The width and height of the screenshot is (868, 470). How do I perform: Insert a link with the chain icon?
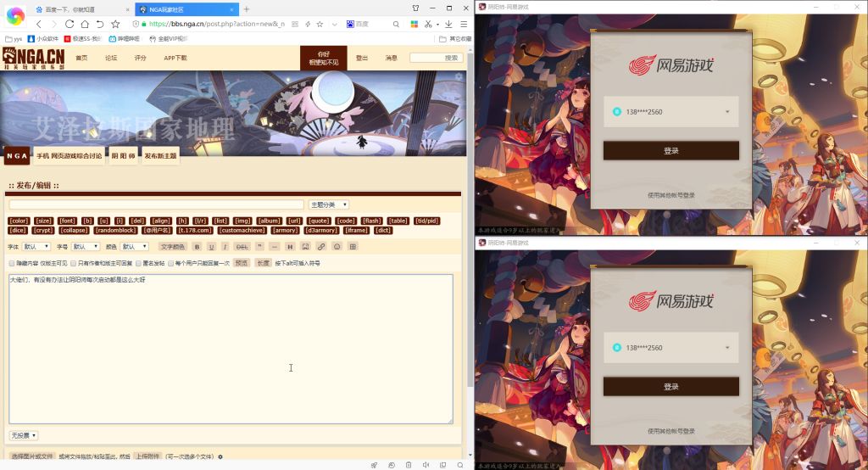click(x=321, y=247)
